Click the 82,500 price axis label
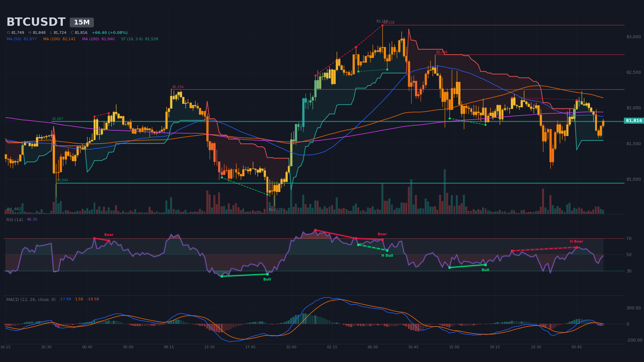Viewport: 644px width, 362px height. [634, 72]
